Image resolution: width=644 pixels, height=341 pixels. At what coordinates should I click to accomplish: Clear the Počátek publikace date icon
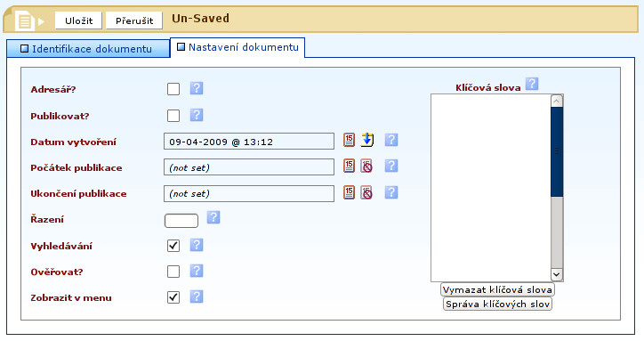coord(366,166)
